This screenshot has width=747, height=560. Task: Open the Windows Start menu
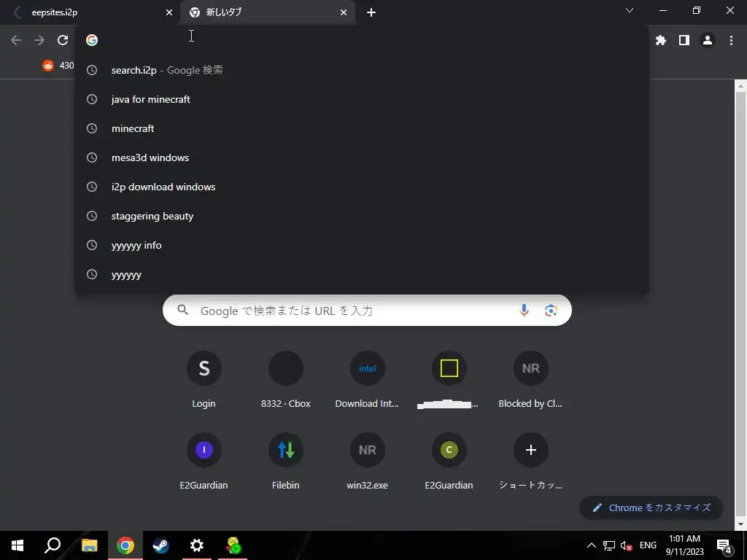coord(18,545)
